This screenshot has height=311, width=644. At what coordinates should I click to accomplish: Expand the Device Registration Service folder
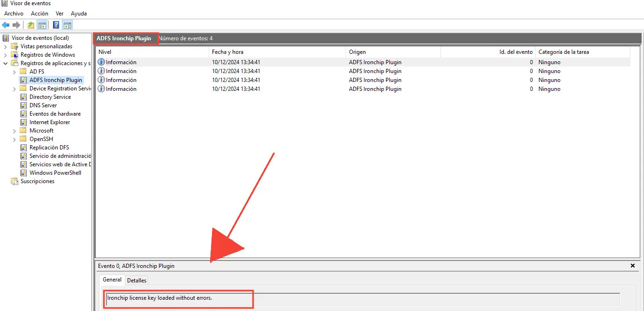(x=15, y=89)
